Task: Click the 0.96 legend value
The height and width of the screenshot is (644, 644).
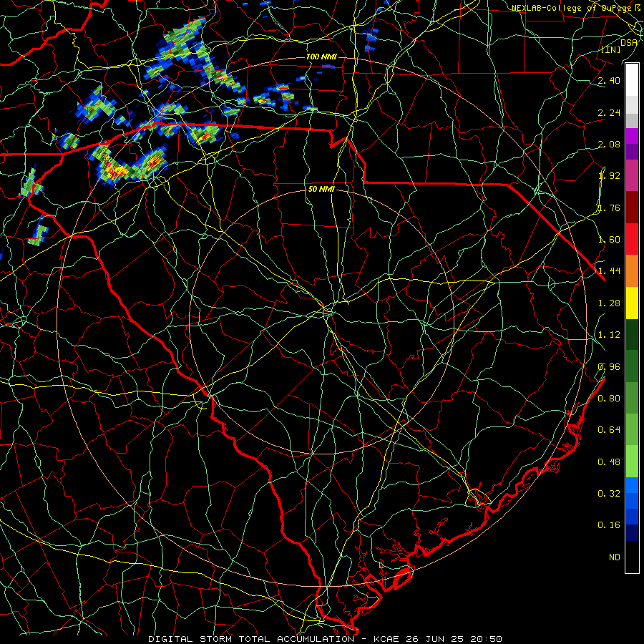Action: (x=609, y=367)
